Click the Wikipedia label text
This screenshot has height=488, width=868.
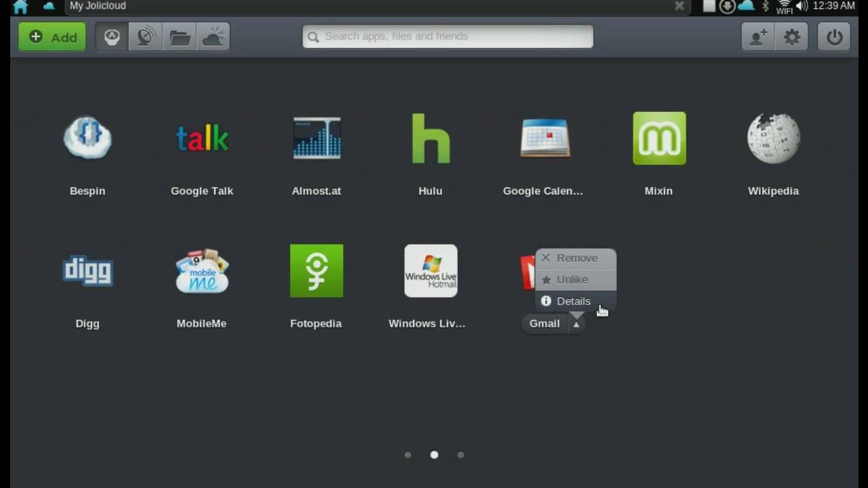click(x=773, y=191)
